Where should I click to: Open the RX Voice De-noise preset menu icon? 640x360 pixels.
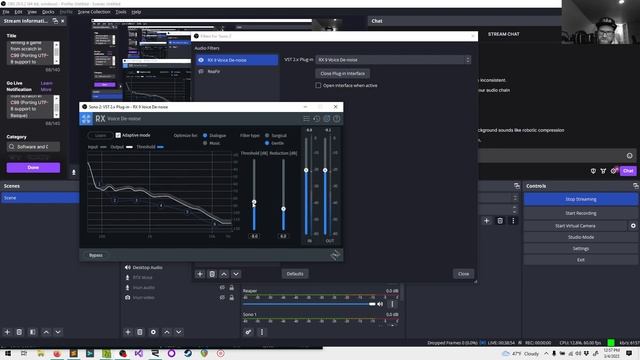click(306, 119)
